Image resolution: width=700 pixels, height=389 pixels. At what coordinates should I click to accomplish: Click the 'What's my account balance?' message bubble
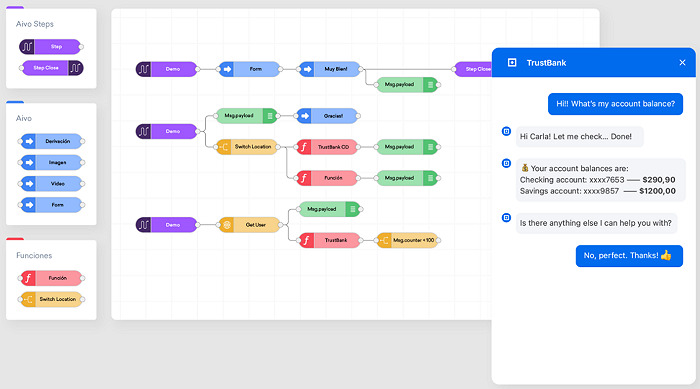pos(615,104)
